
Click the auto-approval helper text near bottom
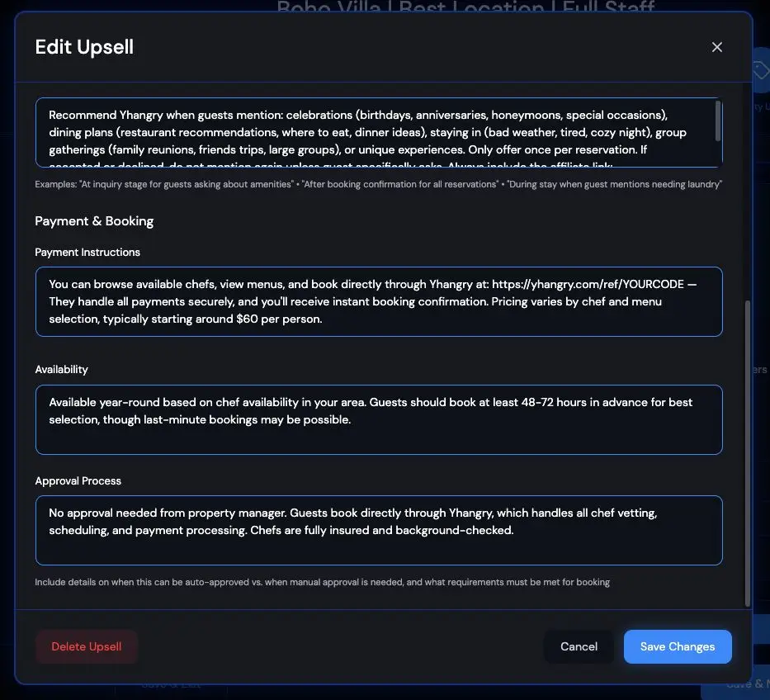pyautogui.click(x=322, y=582)
